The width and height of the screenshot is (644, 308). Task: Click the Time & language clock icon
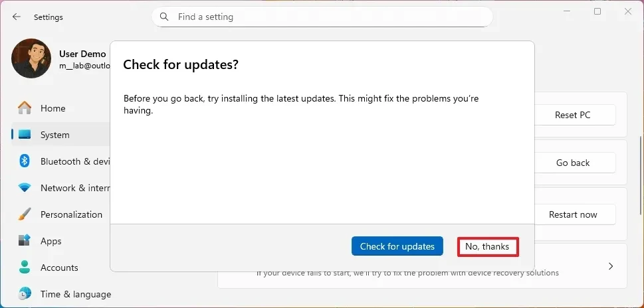point(25,294)
